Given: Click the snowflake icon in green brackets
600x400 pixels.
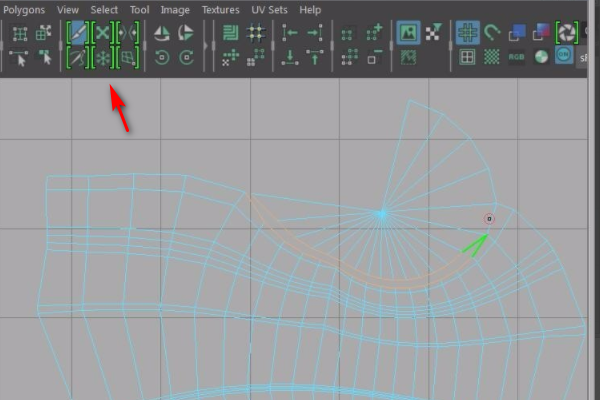Looking at the screenshot, I should (x=103, y=58).
